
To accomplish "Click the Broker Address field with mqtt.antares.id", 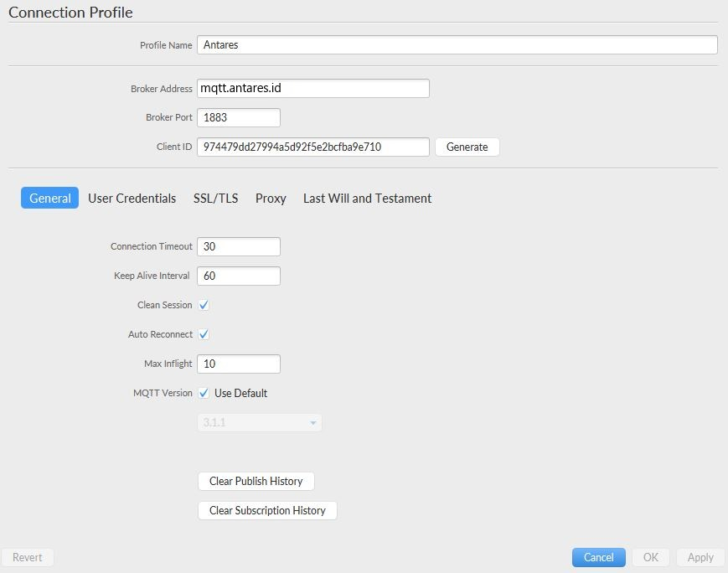I will click(312, 87).
